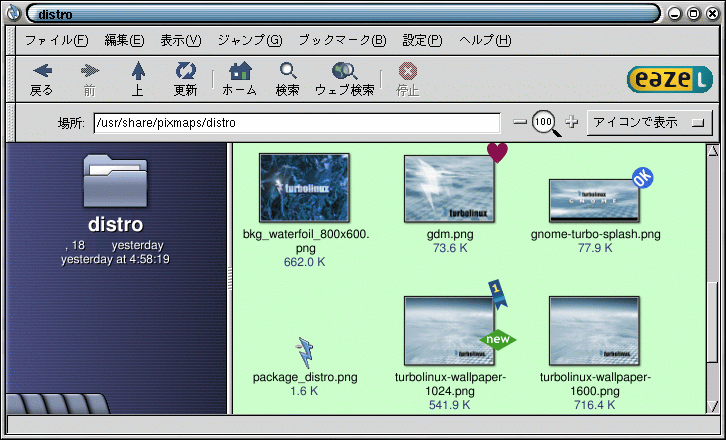The height and width of the screenshot is (440, 726).
Task: Click the distro title in sidebar
Action: [x=115, y=225]
